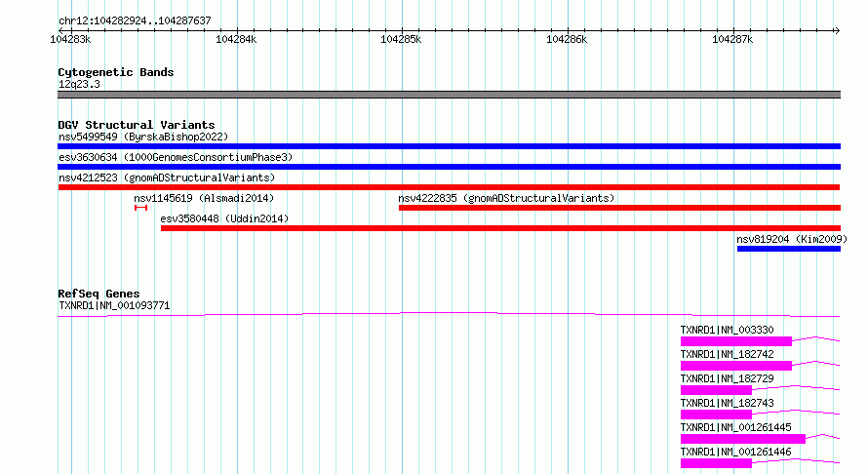Click the nsv5499549 (ByrskaBishop2022) blue variant bar
This screenshot has height=474, width=868.
[x=449, y=146]
